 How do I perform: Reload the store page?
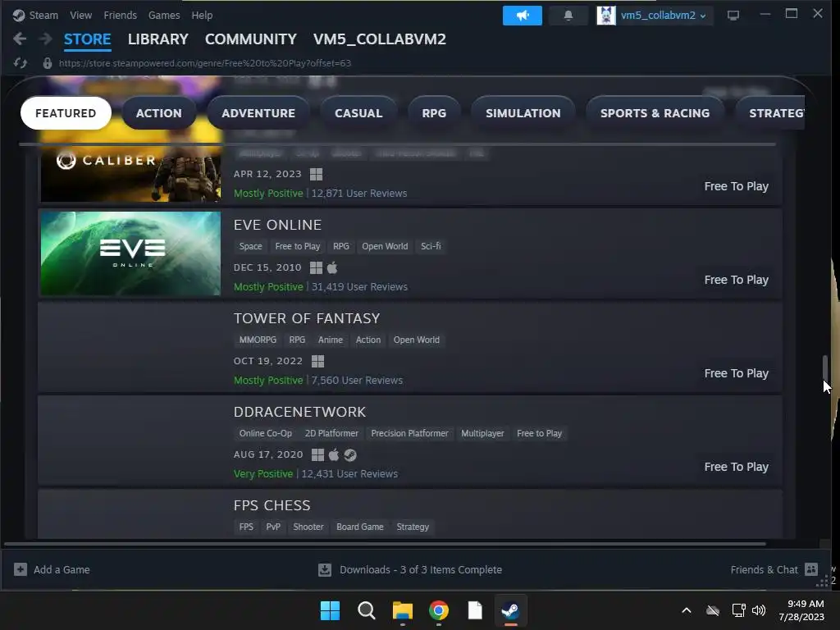click(x=21, y=63)
